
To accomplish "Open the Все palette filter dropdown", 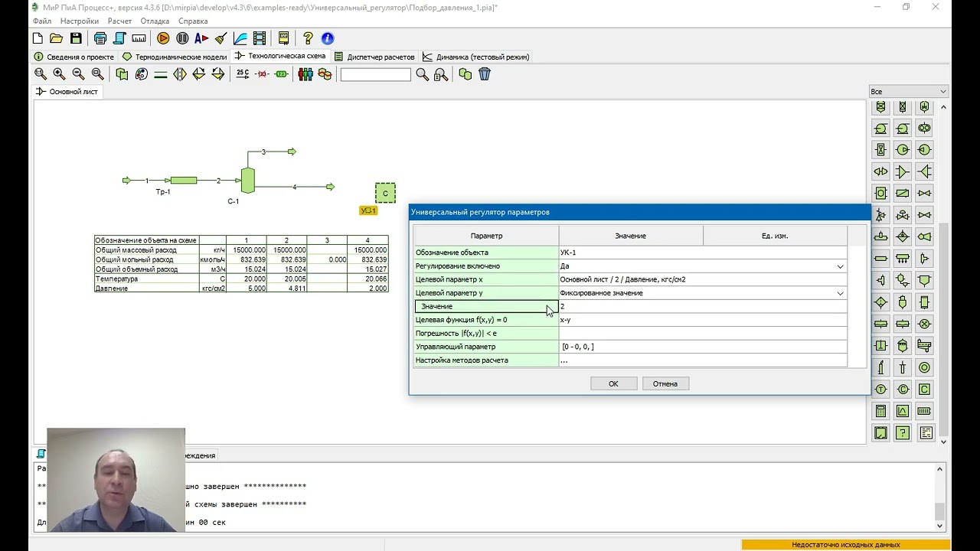I will click(909, 92).
